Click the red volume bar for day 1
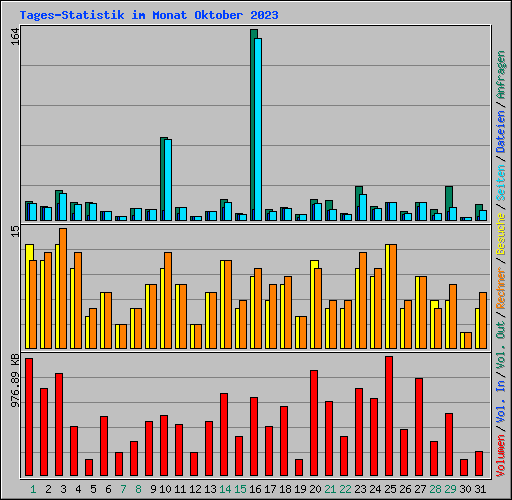 click(29, 417)
